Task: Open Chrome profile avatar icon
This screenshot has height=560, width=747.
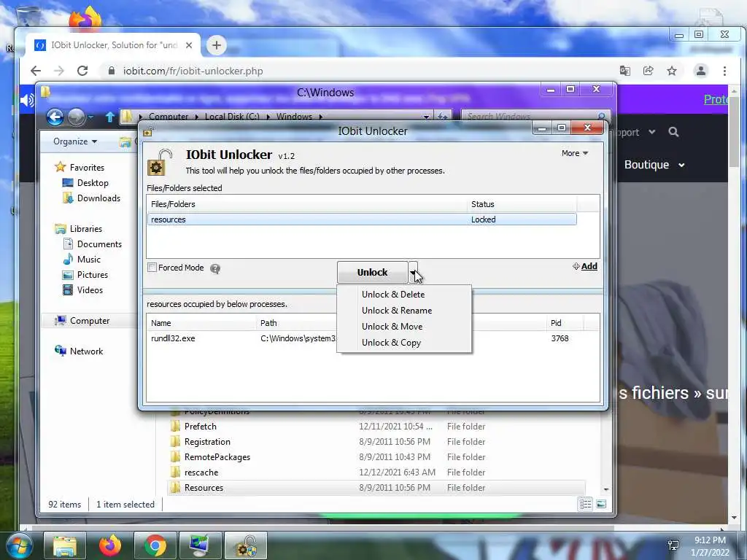Action: (x=701, y=71)
